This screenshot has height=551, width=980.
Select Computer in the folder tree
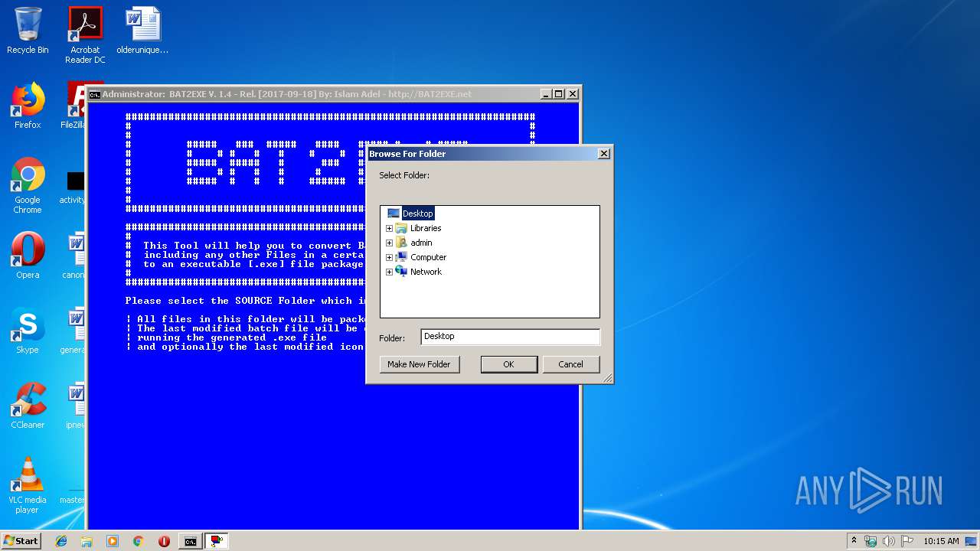click(428, 257)
